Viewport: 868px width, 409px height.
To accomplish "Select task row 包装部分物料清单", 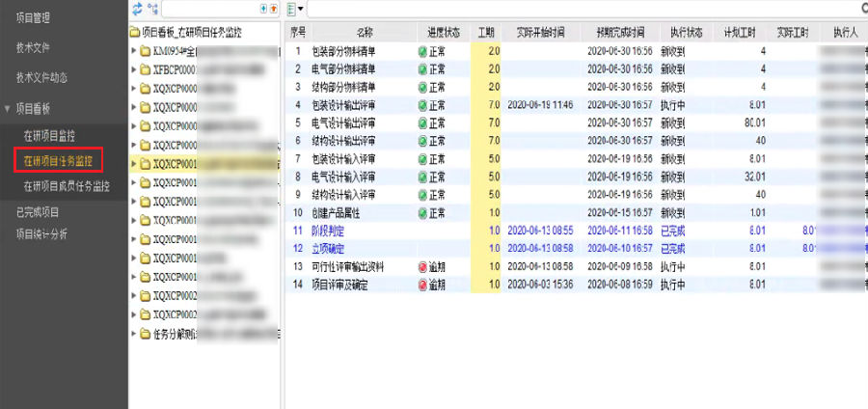I will 577,52.
